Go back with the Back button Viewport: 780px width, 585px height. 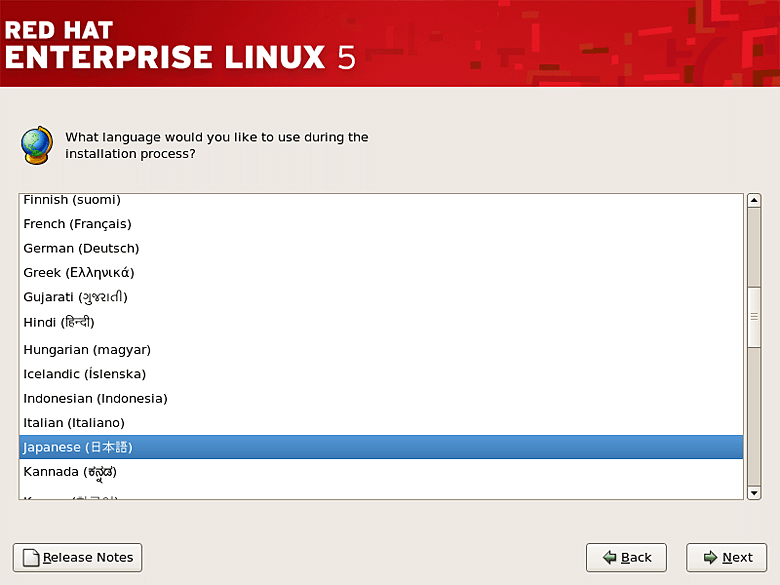(626, 558)
